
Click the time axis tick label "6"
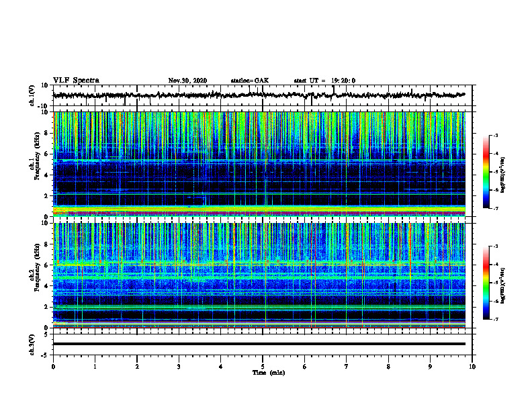[x=305, y=367]
